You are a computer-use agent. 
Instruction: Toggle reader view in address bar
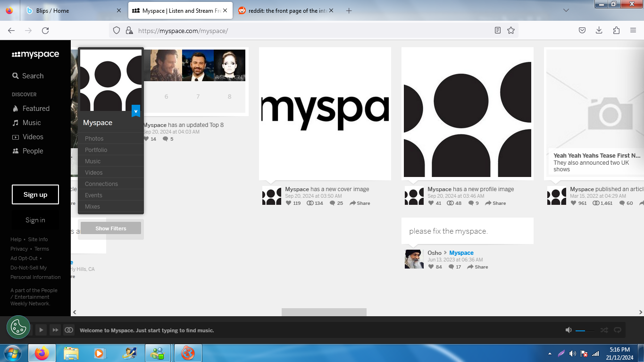click(x=497, y=30)
